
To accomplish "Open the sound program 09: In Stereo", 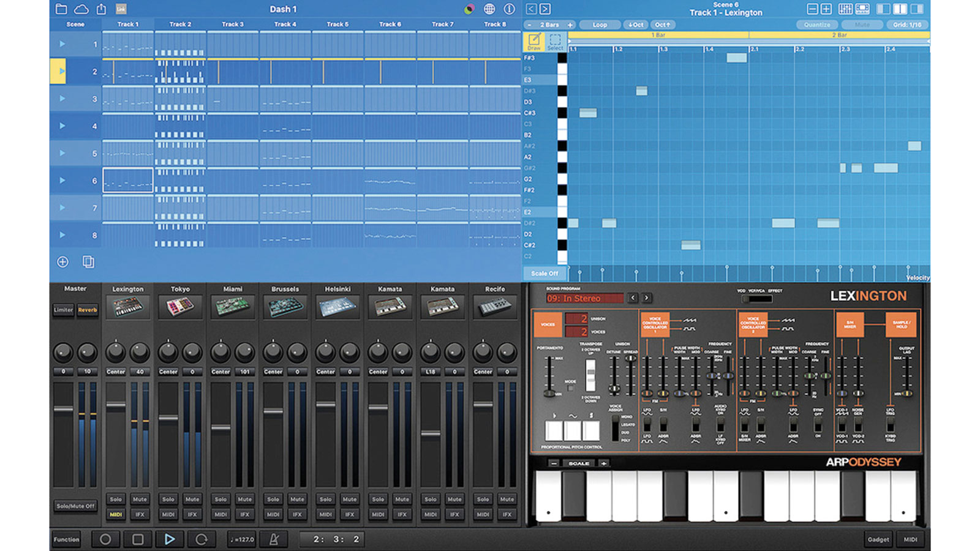I will [x=585, y=298].
